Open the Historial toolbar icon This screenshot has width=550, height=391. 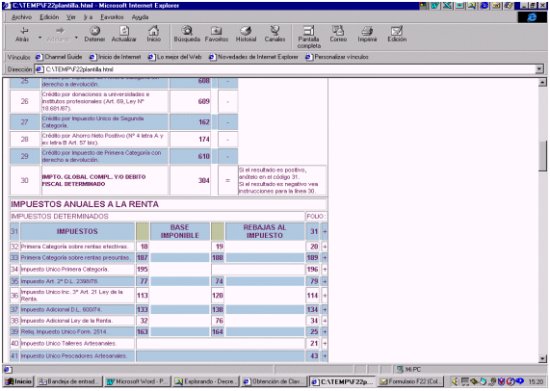pos(246,31)
